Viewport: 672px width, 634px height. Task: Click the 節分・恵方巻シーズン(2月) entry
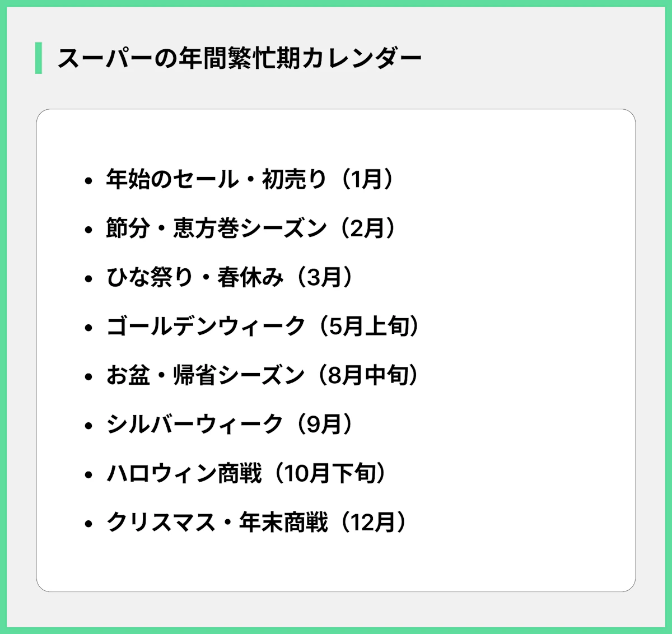coord(251,229)
